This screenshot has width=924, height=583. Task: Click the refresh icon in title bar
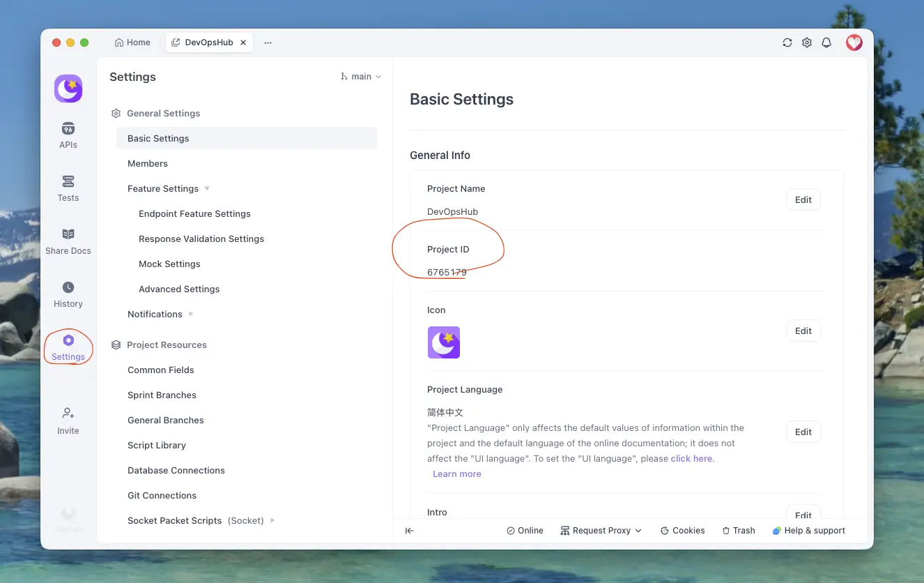coord(787,43)
